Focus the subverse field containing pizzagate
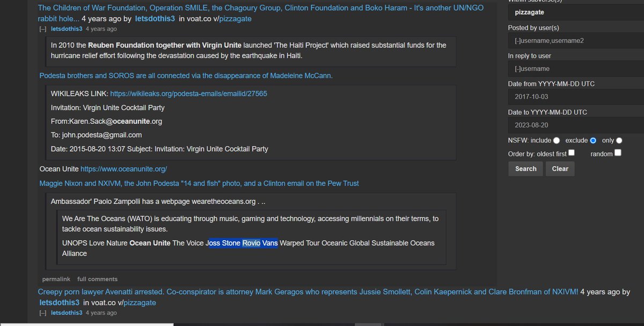 576,12
